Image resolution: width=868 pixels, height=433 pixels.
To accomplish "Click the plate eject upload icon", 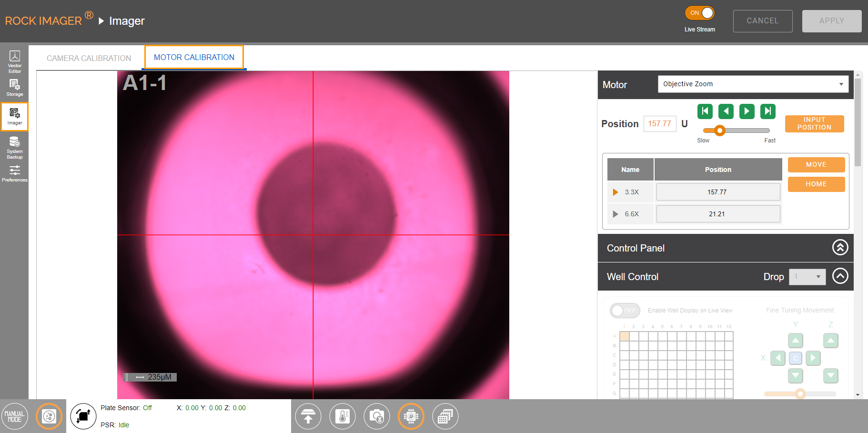I will pyautogui.click(x=308, y=416).
